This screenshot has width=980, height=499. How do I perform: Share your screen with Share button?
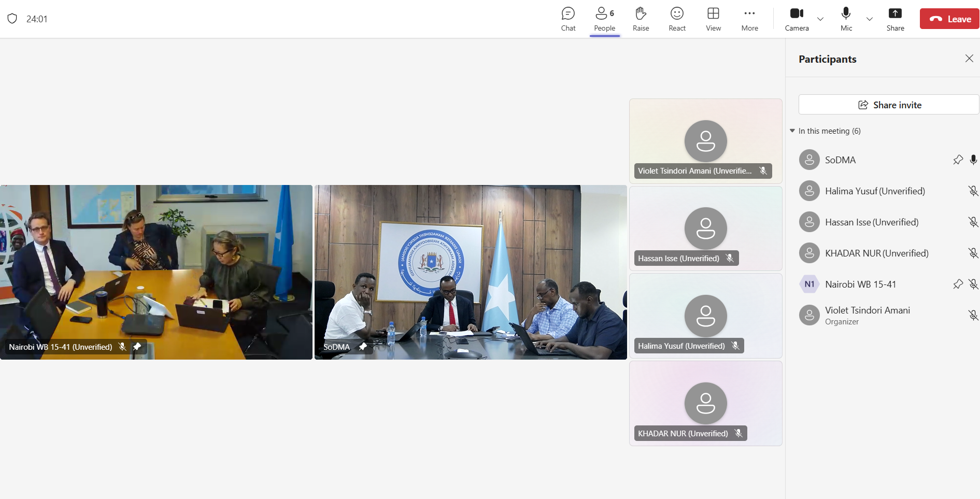(x=895, y=19)
